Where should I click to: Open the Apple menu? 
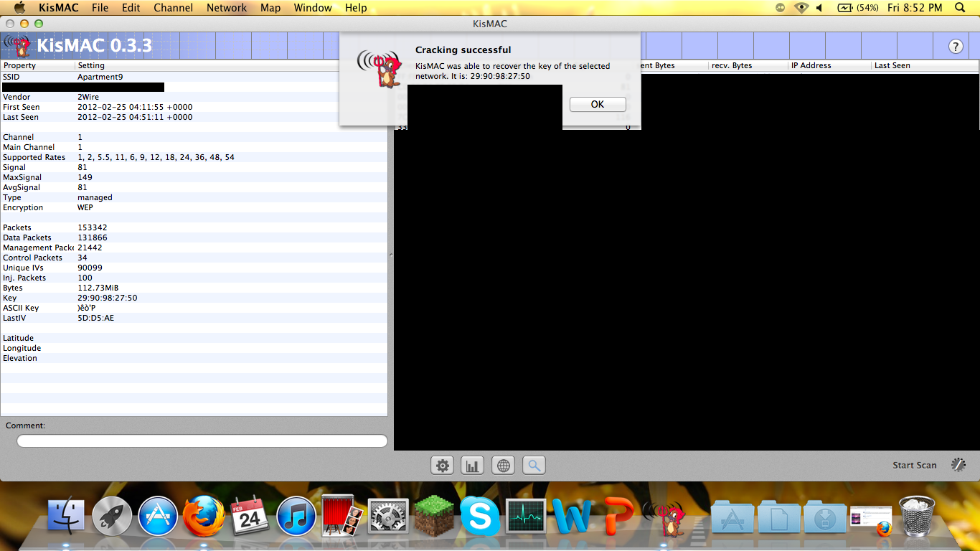pos(19,8)
